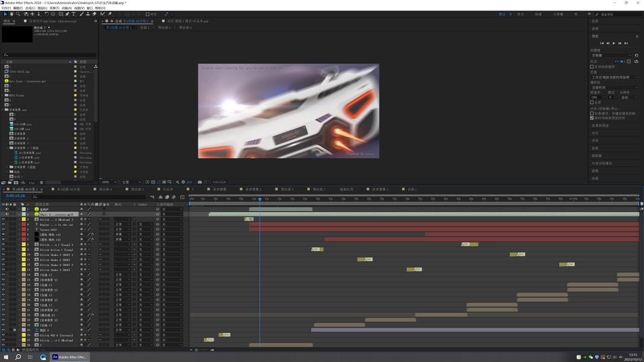644x362 pixels.
Task: Uncheck 'move time to preview time' checkbox
Action: coord(592,118)
